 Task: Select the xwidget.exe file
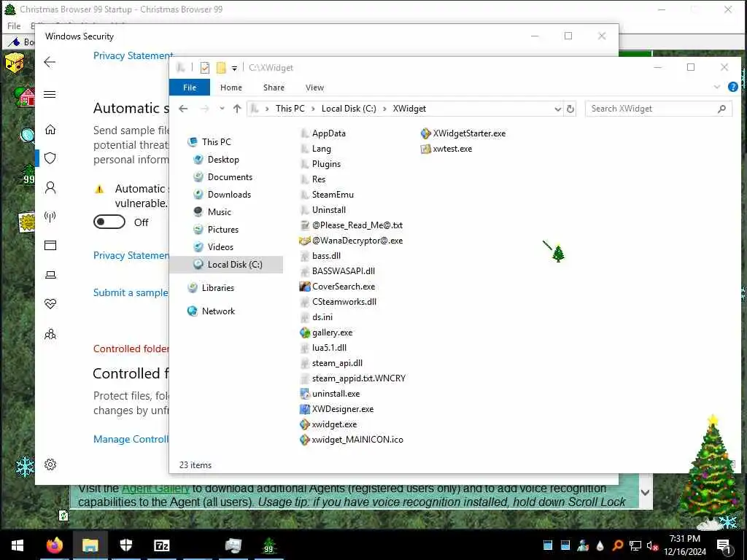coord(328,424)
